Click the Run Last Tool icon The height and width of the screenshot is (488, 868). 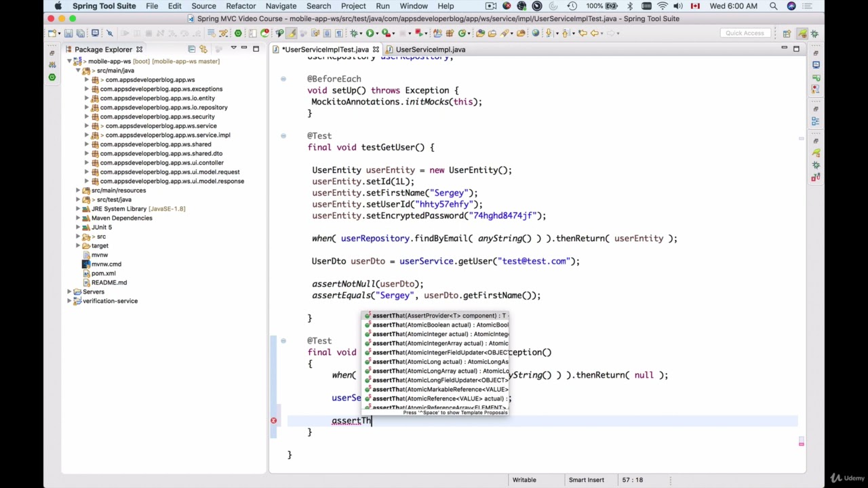coord(386,33)
